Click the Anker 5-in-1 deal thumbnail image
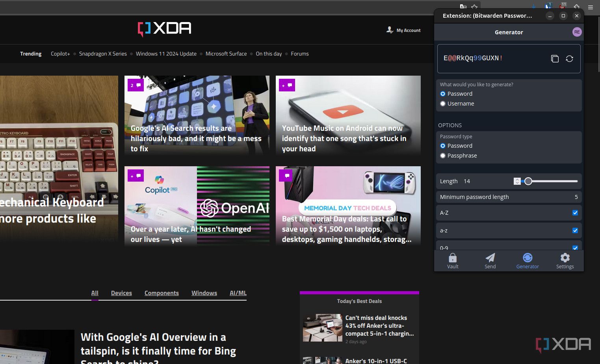600x364 pixels. click(322, 328)
